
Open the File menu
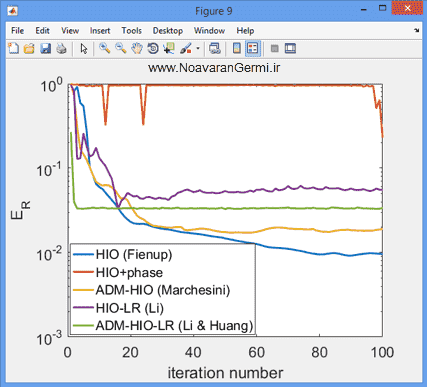click(x=17, y=31)
